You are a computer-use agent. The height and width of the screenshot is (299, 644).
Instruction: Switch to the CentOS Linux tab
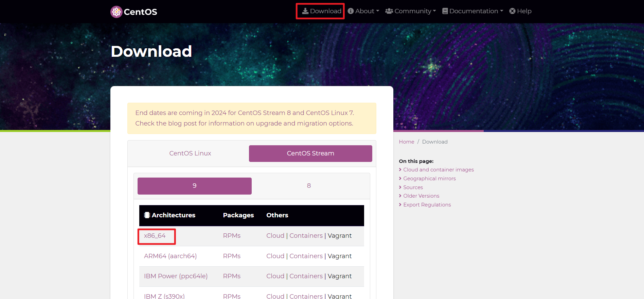point(190,153)
